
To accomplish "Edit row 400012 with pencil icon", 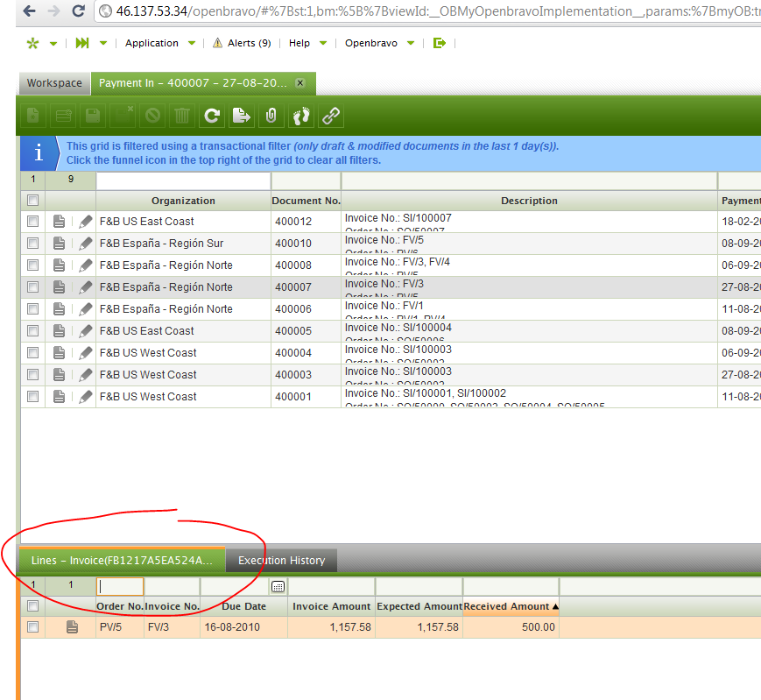I will (x=85, y=222).
